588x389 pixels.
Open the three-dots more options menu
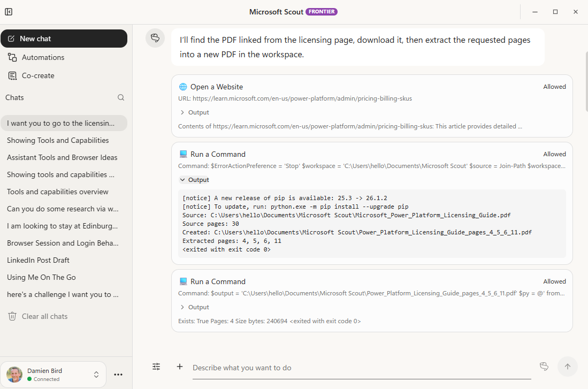[118, 375]
